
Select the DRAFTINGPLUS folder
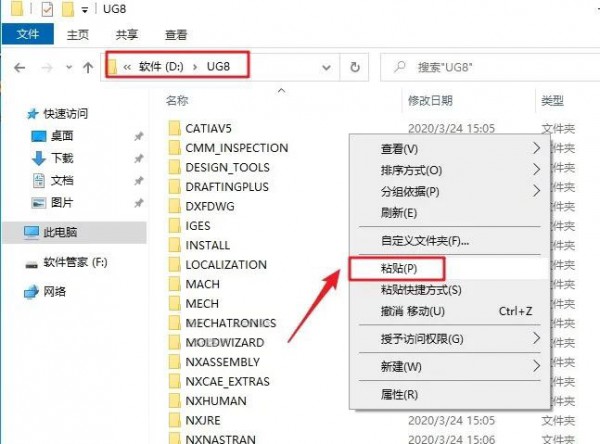218,187
